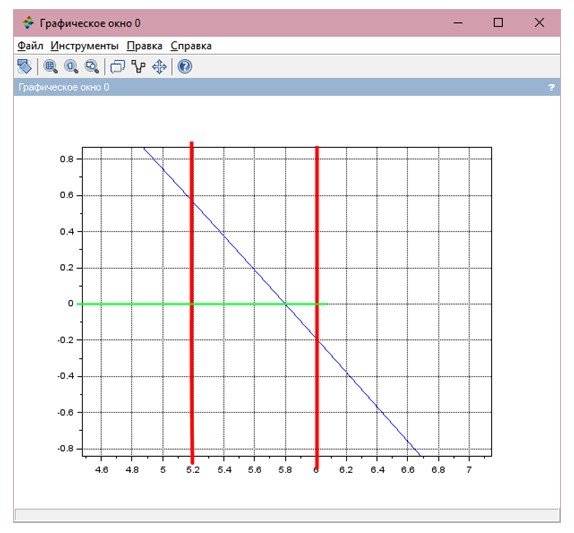Select the four-arrow move tool icon
The height and width of the screenshot is (533, 574).
(x=159, y=67)
